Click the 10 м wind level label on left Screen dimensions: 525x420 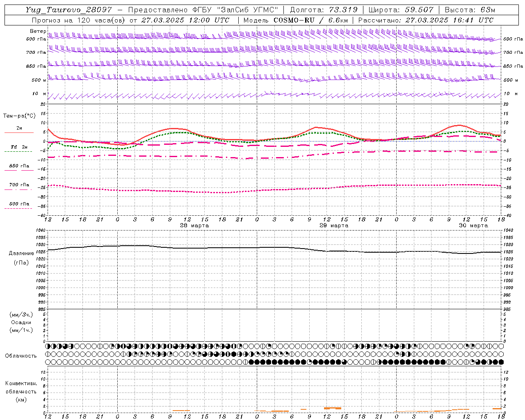39,94
